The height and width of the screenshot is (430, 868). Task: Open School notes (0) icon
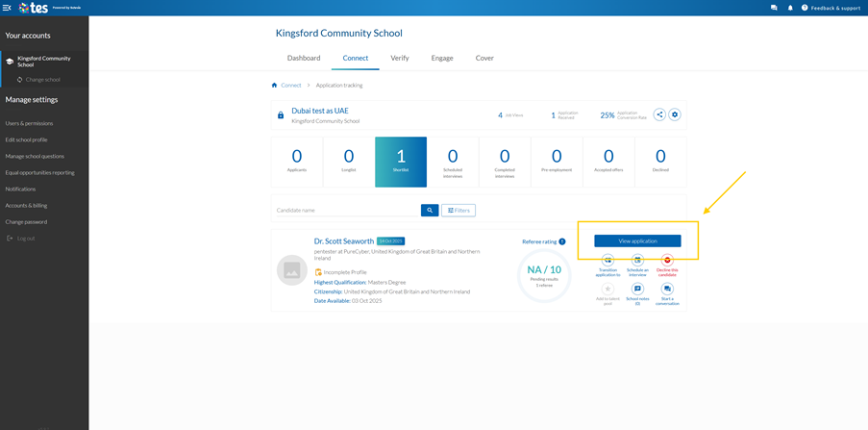(x=637, y=289)
